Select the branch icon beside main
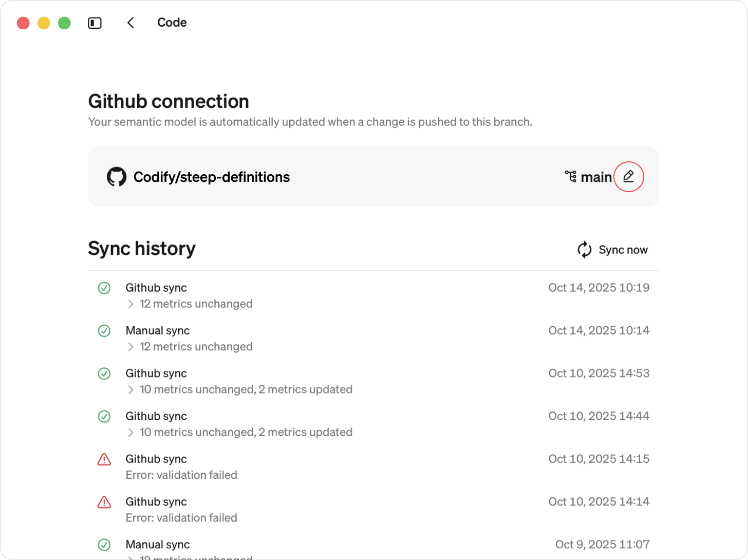 (x=570, y=177)
